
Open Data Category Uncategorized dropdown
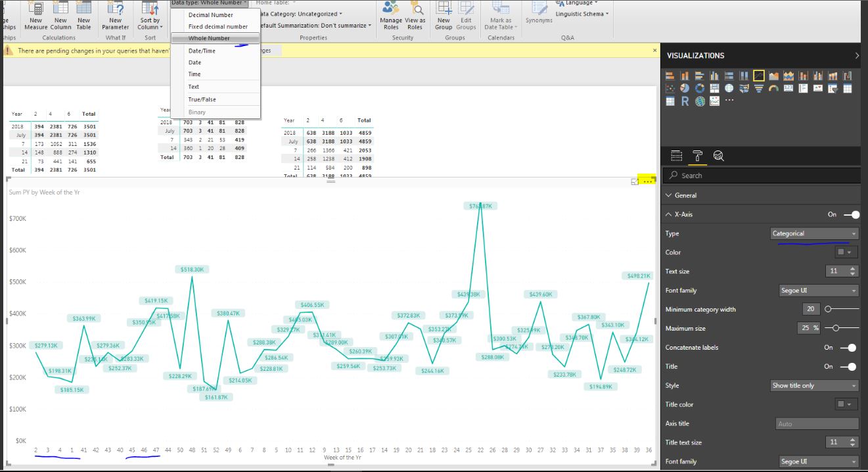[x=302, y=14]
